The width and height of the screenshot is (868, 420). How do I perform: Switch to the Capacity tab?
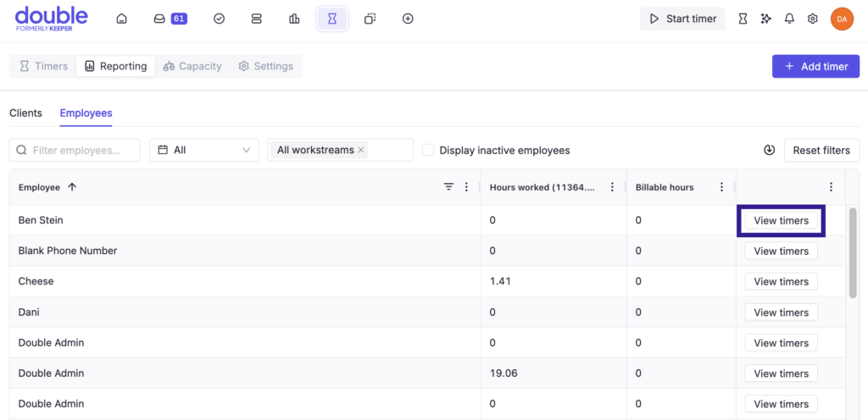tap(192, 66)
